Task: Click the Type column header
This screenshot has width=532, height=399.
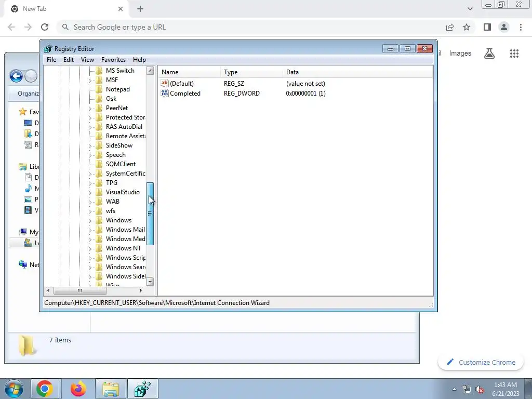Action: pos(251,72)
